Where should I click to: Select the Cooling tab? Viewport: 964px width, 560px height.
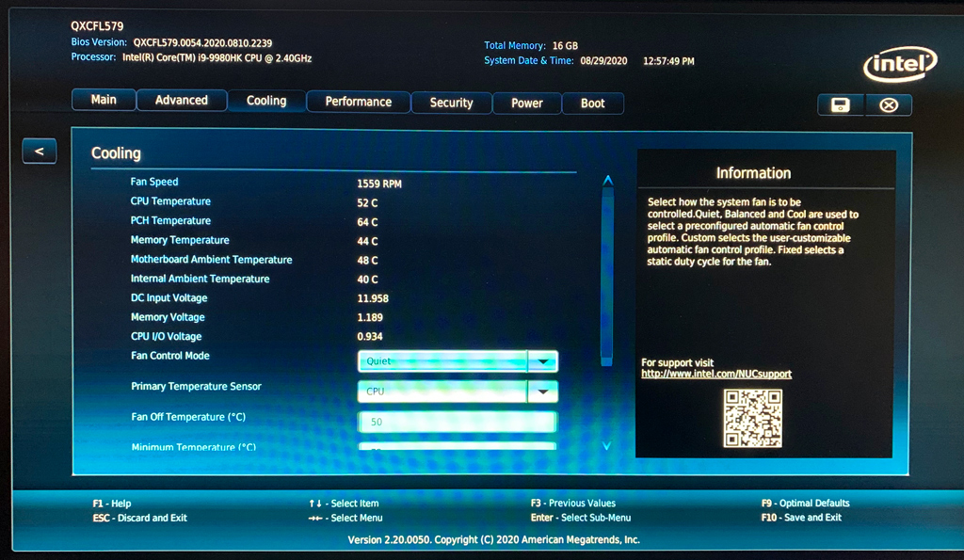(266, 101)
